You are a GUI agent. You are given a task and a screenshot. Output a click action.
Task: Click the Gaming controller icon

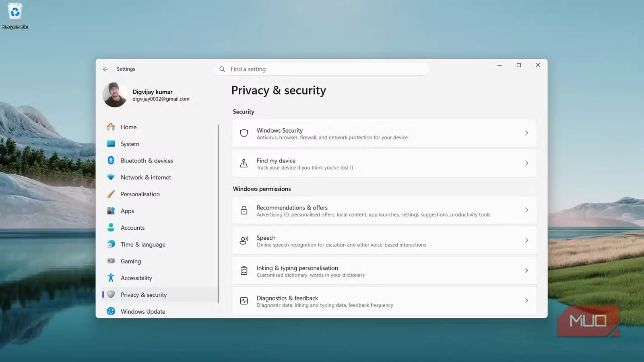tap(111, 261)
